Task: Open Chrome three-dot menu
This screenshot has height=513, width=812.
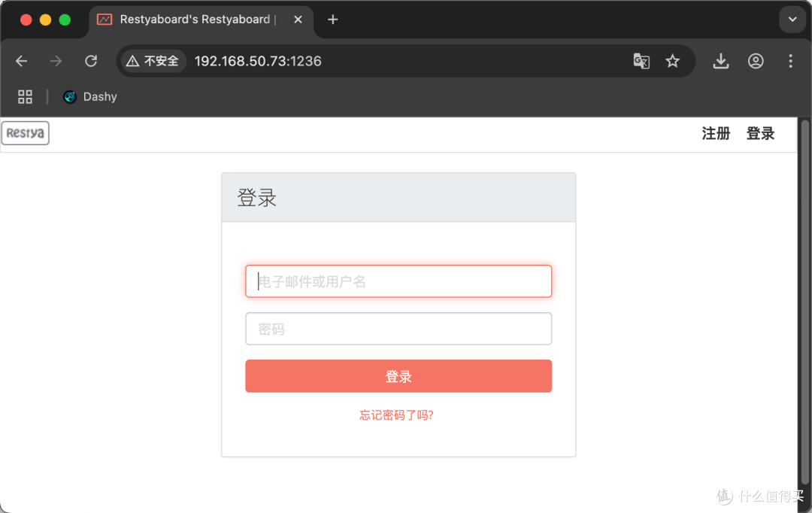Action: pos(790,61)
